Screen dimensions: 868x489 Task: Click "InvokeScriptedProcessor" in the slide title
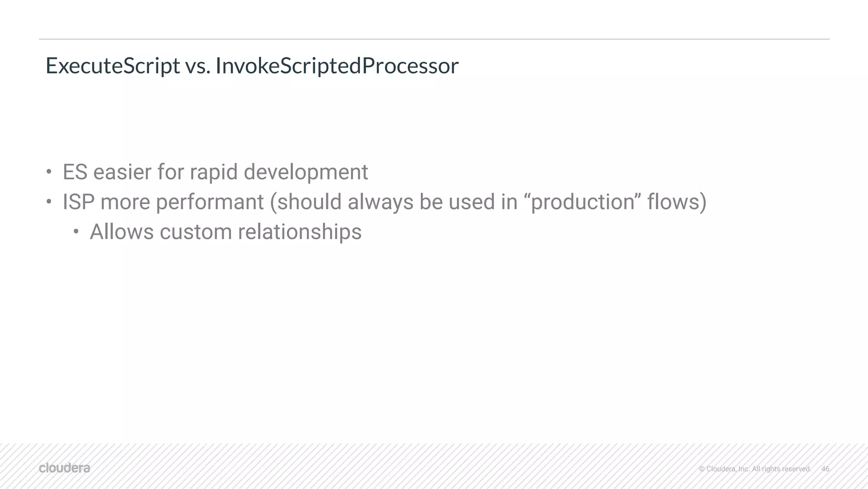(x=337, y=66)
